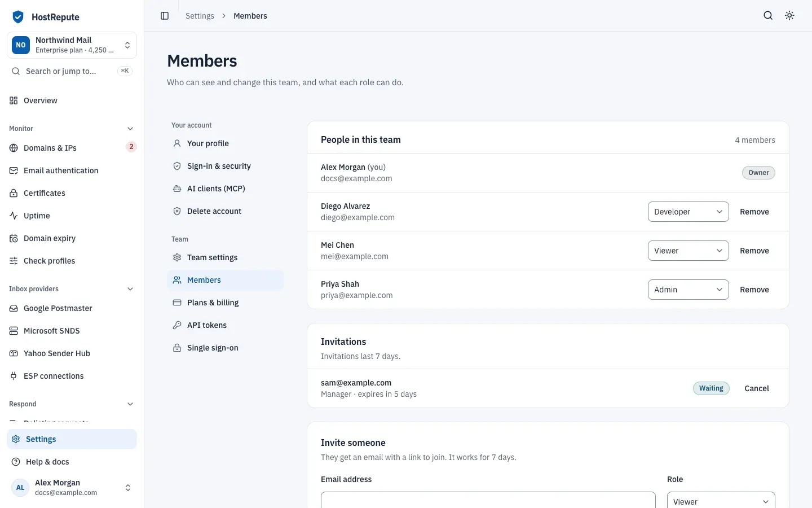Open API tokens page
The height and width of the screenshot is (508, 812).
pos(225,325)
